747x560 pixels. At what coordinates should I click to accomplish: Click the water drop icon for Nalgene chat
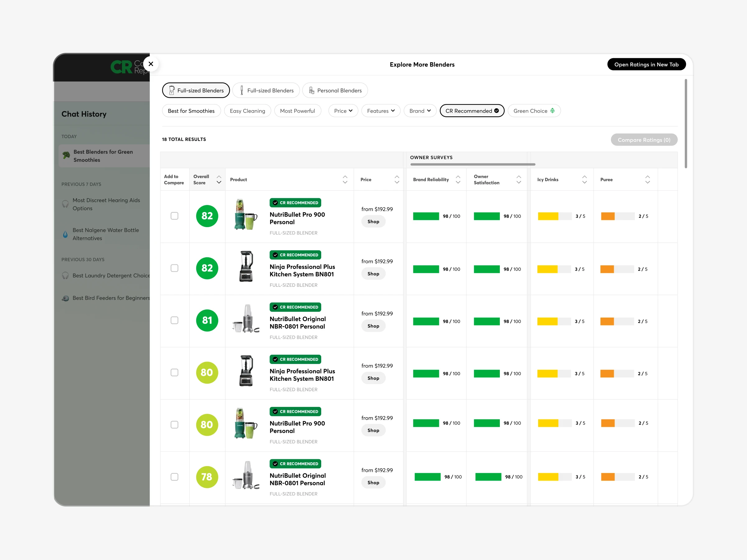65,234
